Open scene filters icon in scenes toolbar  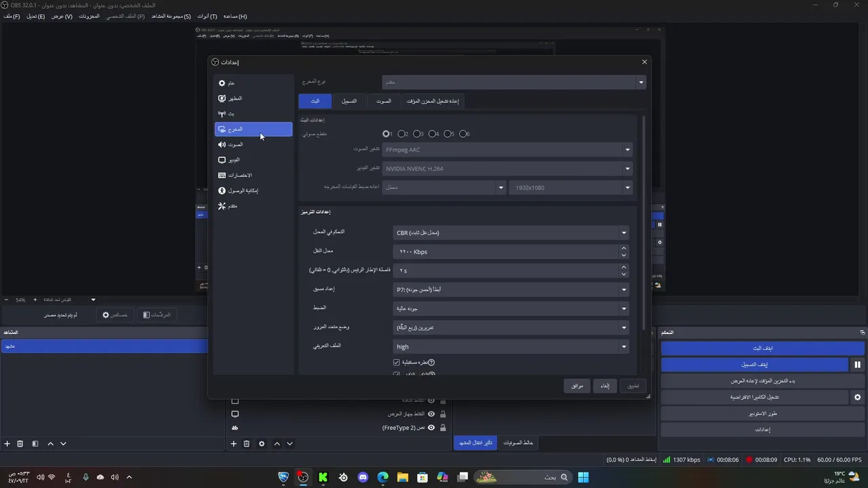coord(35,444)
